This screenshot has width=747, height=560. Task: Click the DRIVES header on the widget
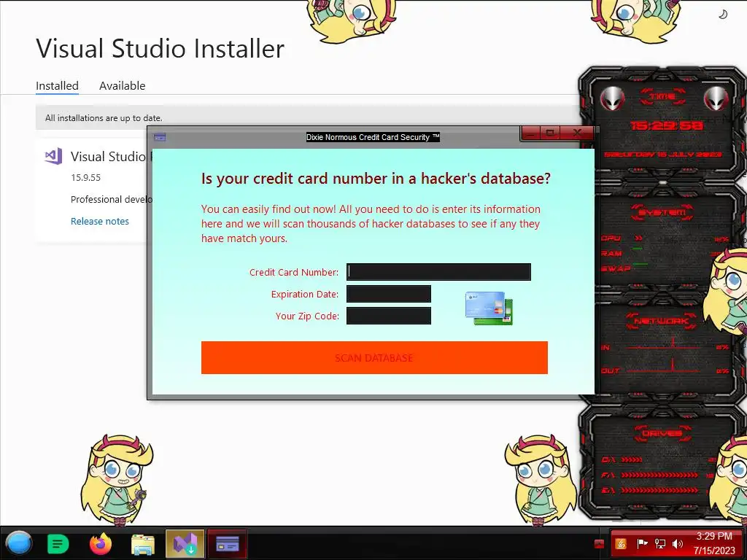coord(662,433)
